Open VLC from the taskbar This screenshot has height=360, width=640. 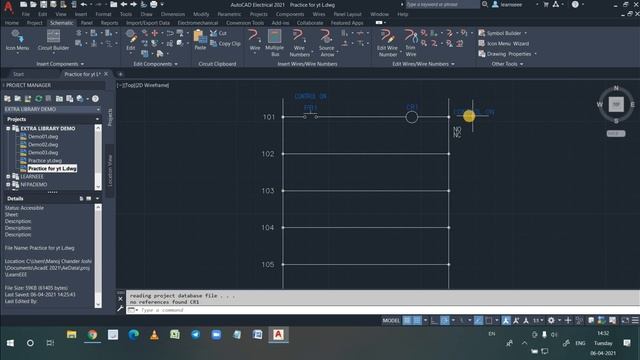(x=154, y=335)
